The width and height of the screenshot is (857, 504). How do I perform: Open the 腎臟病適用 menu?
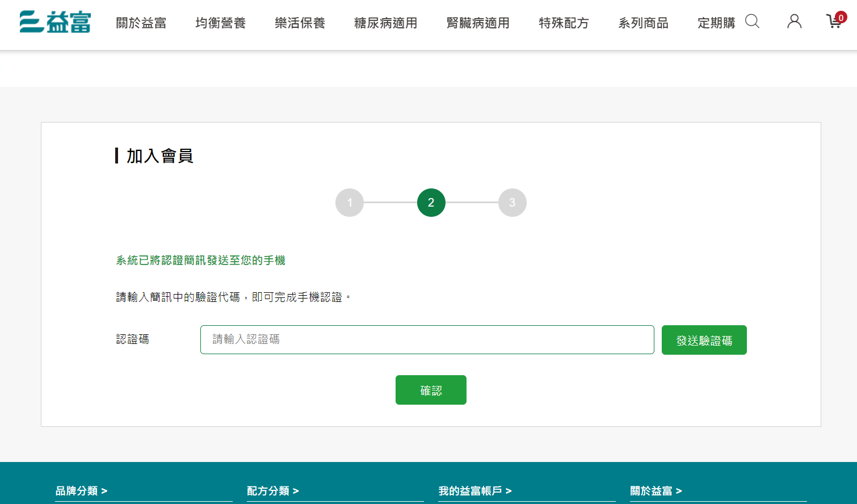pos(478,23)
